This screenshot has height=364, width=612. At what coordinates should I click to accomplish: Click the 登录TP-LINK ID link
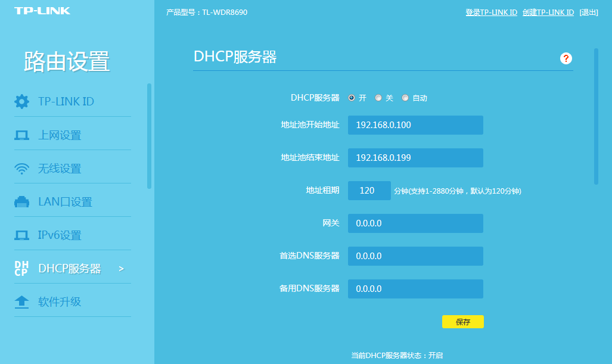pyautogui.click(x=490, y=12)
